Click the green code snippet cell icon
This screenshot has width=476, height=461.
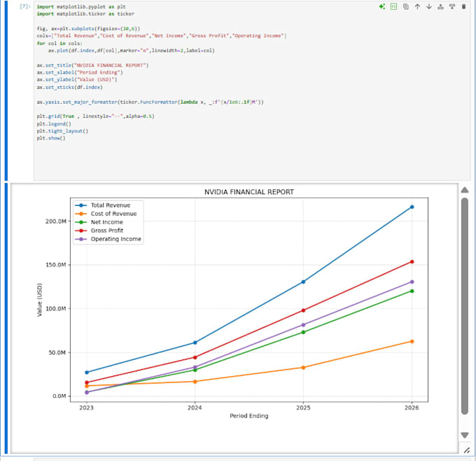click(x=393, y=6)
